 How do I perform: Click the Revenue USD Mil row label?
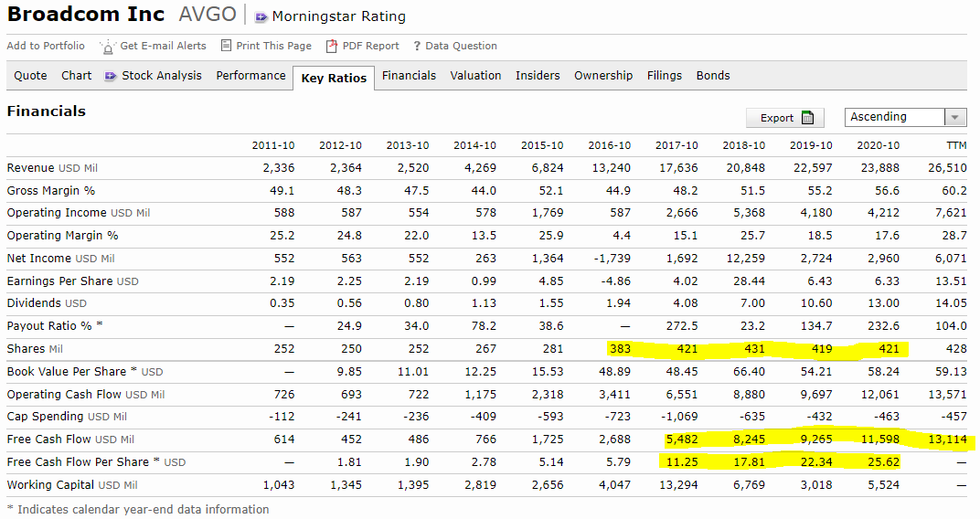pos(52,168)
